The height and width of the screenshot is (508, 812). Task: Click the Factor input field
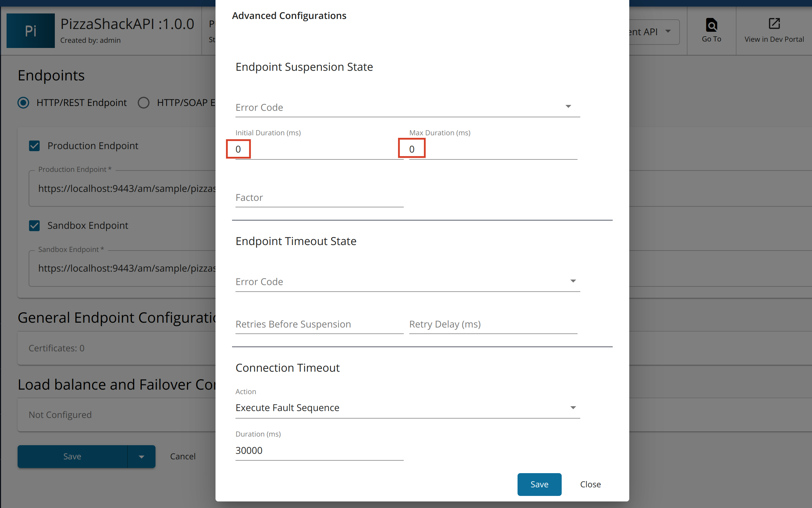click(319, 197)
